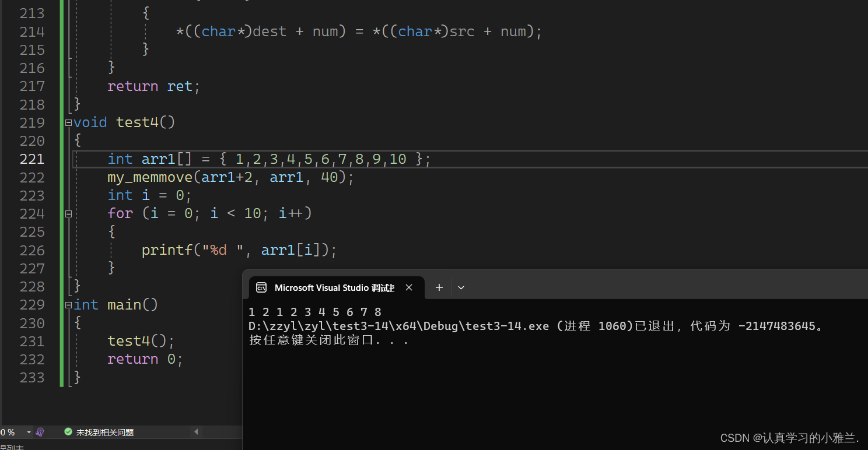Image resolution: width=868 pixels, height=450 pixels.
Task: Close the Visual Studio debug terminal tab
Action: (409, 287)
